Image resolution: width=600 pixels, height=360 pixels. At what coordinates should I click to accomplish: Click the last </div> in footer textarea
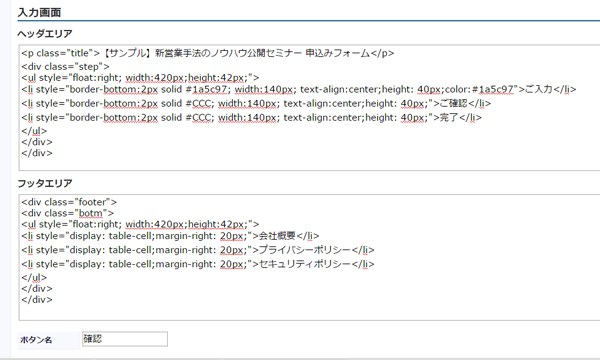[37, 300]
